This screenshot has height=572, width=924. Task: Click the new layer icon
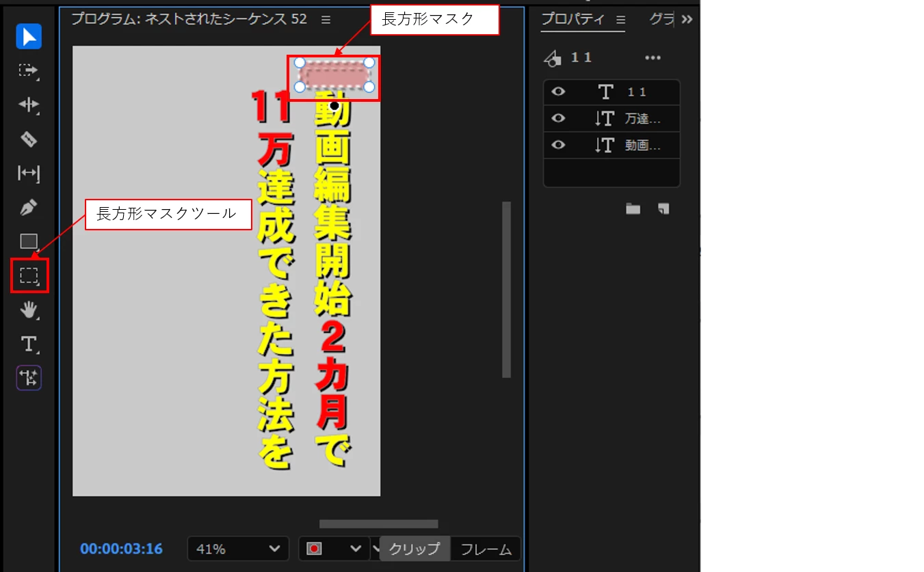coord(663,208)
